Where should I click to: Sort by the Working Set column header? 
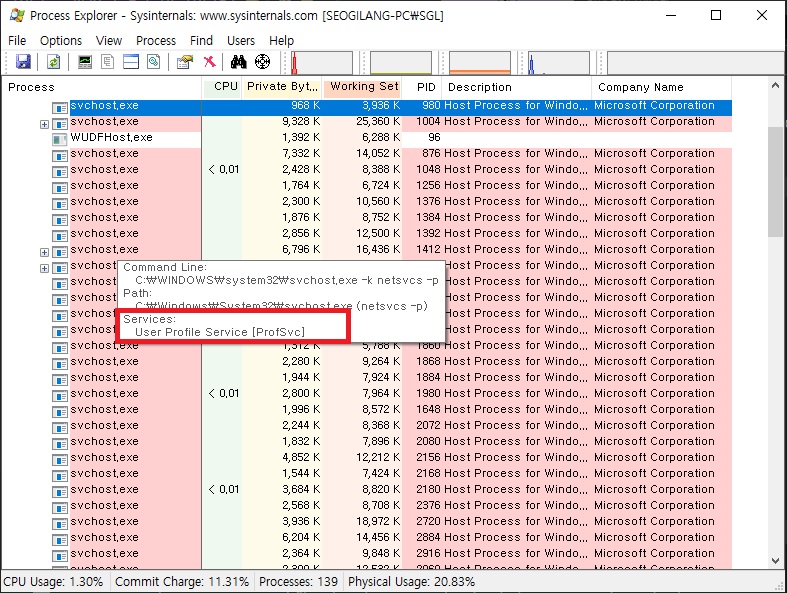coord(362,87)
